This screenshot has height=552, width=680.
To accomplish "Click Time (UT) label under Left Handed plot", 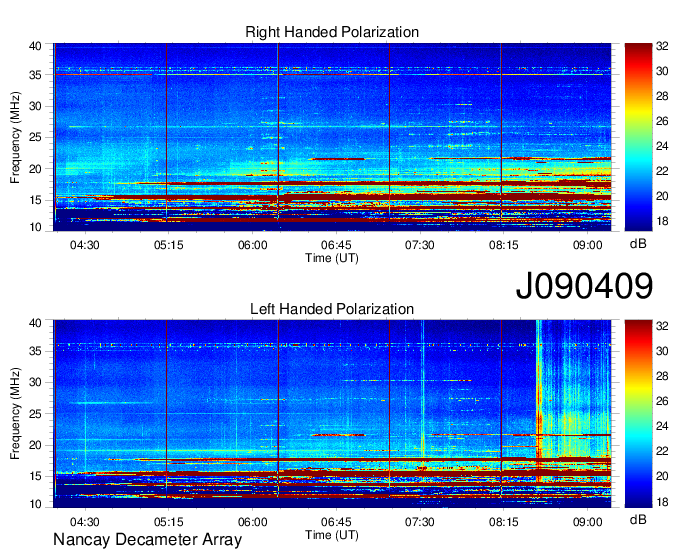I will point(332,535).
